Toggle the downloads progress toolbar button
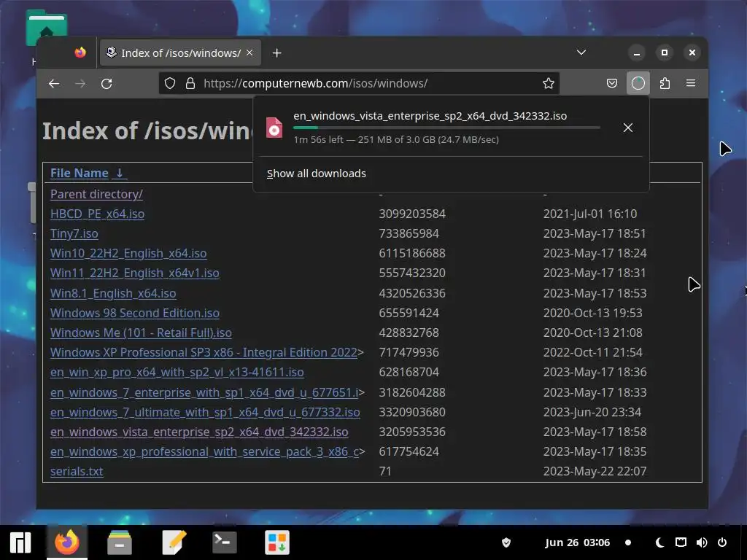Image resolution: width=747 pixels, height=560 pixels. coord(638,83)
